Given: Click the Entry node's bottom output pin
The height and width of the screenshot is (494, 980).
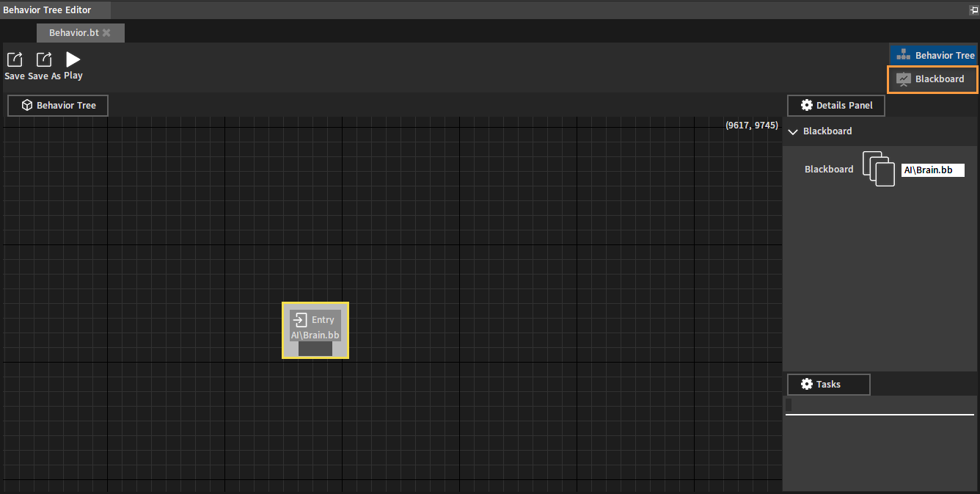Looking at the screenshot, I should pos(315,349).
